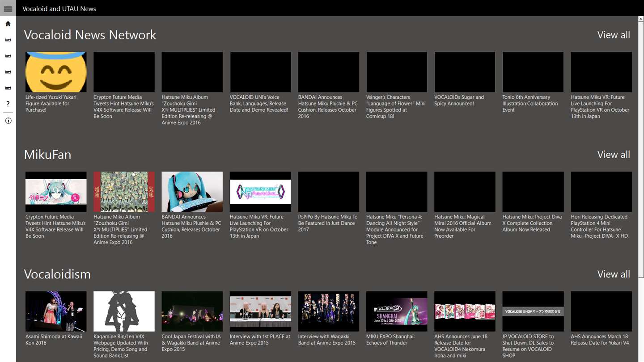The width and height of the screenshot is (644, 362).
Task: Open MikuFan's Zoushoku Gimi album cover thumbnail
Action: [124, 192]
